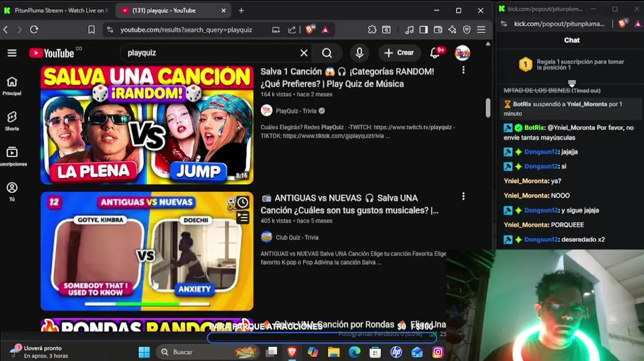Image resolution: width=644 pixels, height=361 pixels.
Task: Clear the playquiz search text
Action: (304, 53)
